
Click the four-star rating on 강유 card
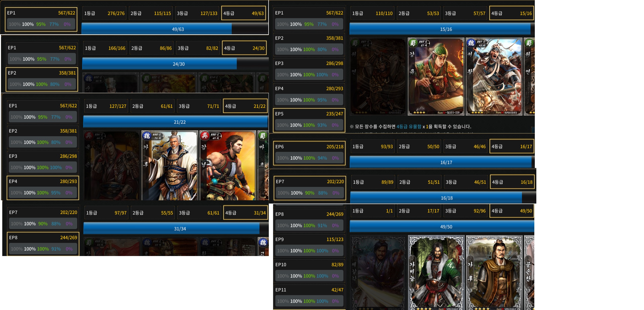(420, 112)
